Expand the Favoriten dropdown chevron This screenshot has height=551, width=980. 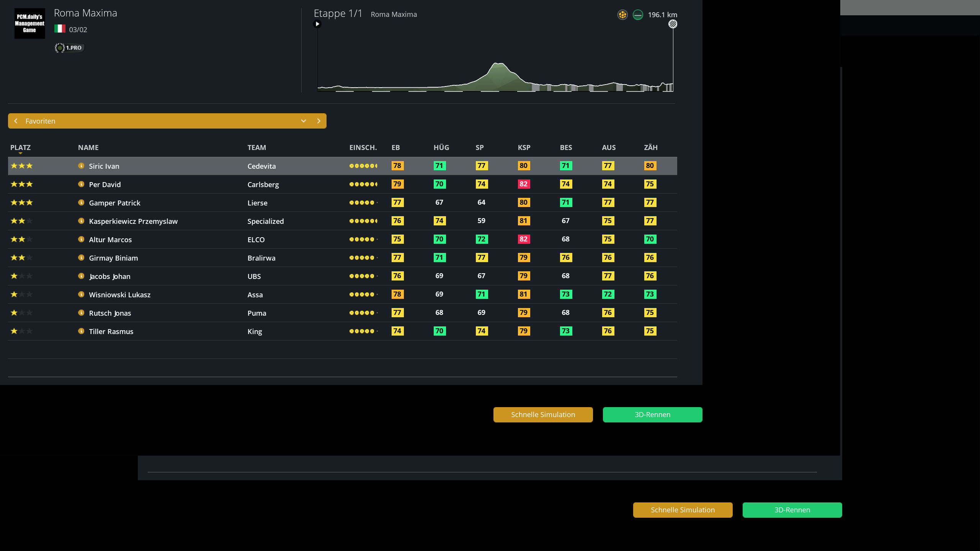pos(304,121)
